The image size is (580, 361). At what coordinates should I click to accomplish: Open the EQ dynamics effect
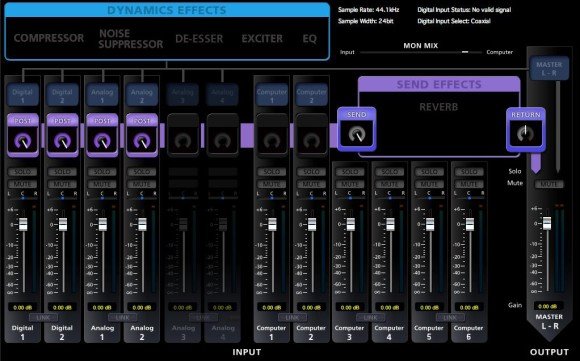coord(310,38)
